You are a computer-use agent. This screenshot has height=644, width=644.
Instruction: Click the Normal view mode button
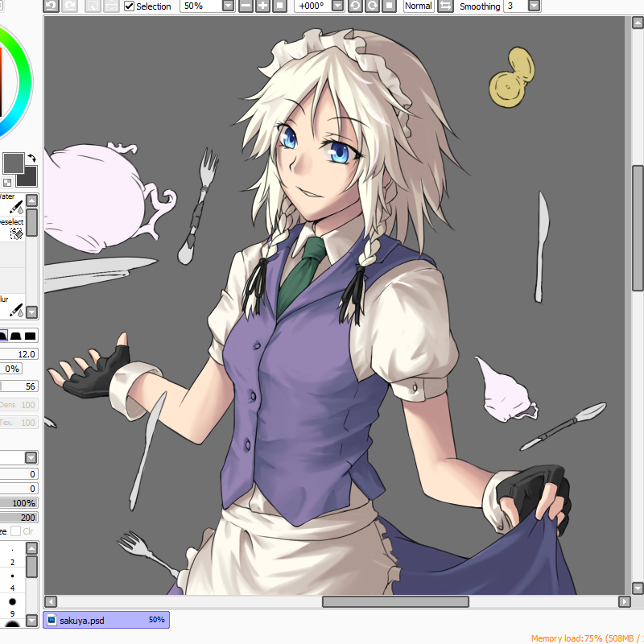click(x=419, y=6)
